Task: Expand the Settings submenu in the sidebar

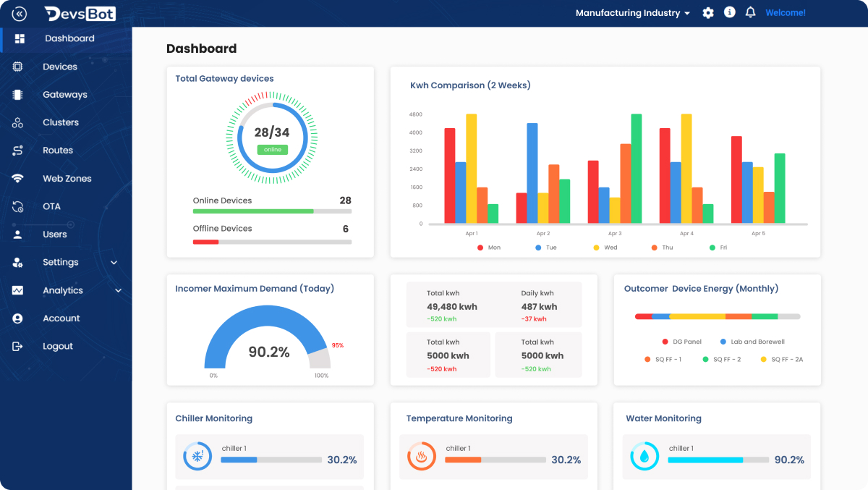Action: [114, 263]
